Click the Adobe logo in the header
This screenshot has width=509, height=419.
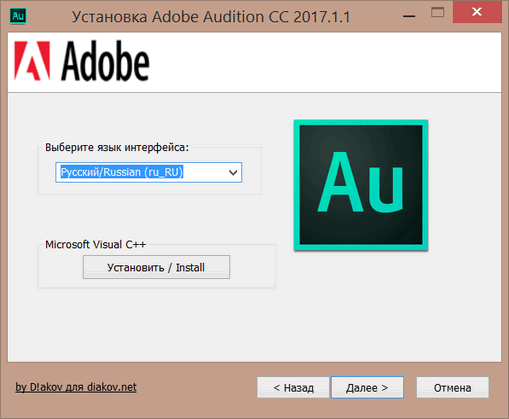82,61
